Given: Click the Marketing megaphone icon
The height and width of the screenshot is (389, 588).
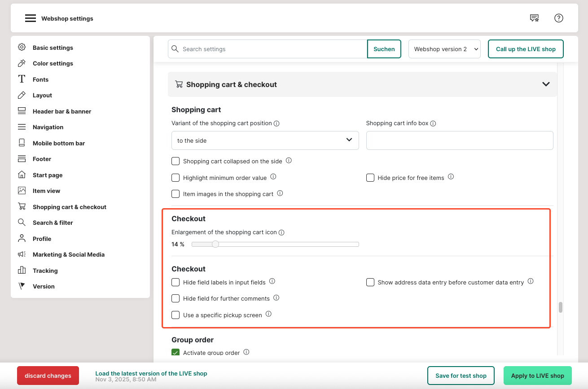Looking at the screenshot, I should (x=22, y=254).
